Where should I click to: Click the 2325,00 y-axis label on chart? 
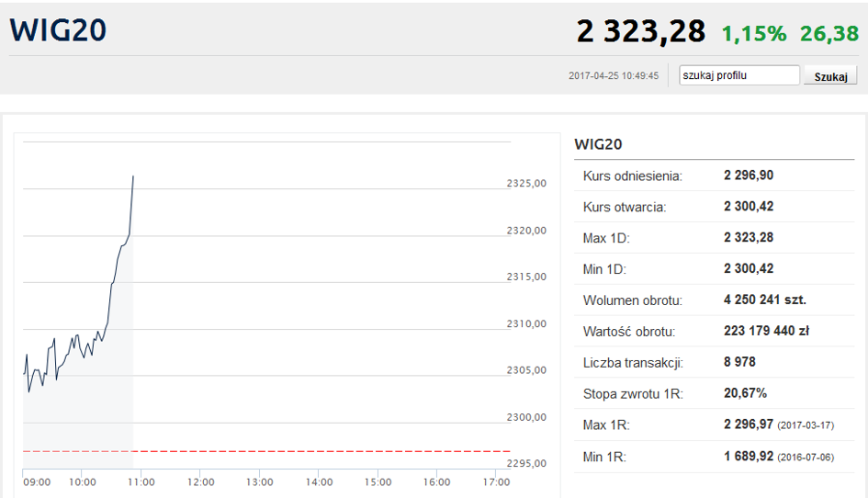tap(526, 184)
